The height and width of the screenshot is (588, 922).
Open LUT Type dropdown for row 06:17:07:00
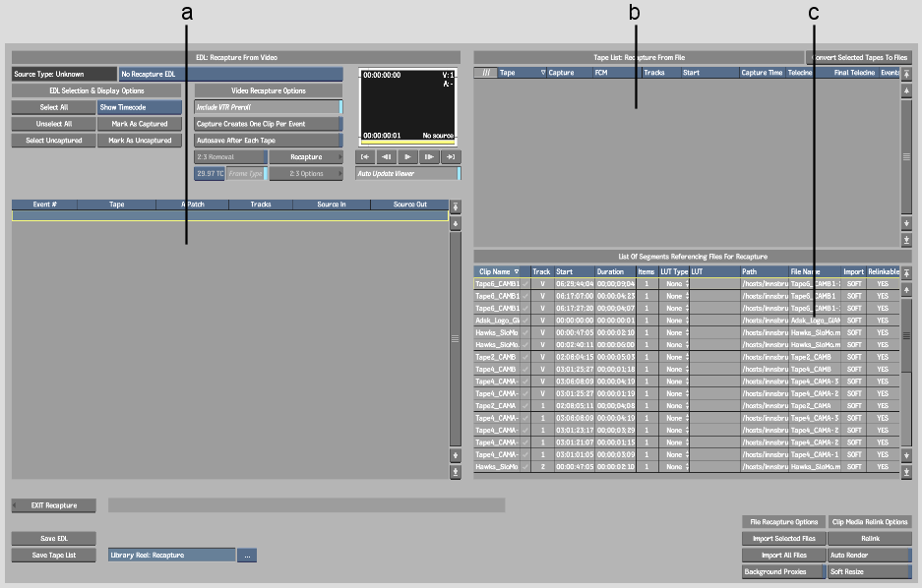[674, 297]
